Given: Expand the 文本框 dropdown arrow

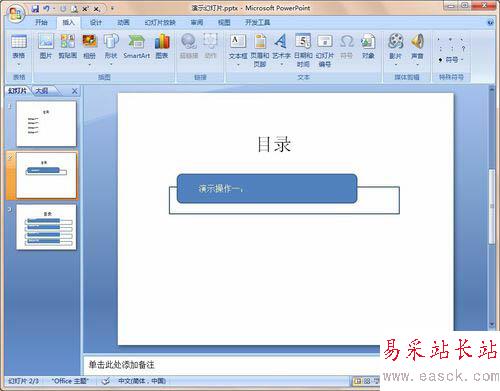Looking at the screenshot, I should click(238, 65).
